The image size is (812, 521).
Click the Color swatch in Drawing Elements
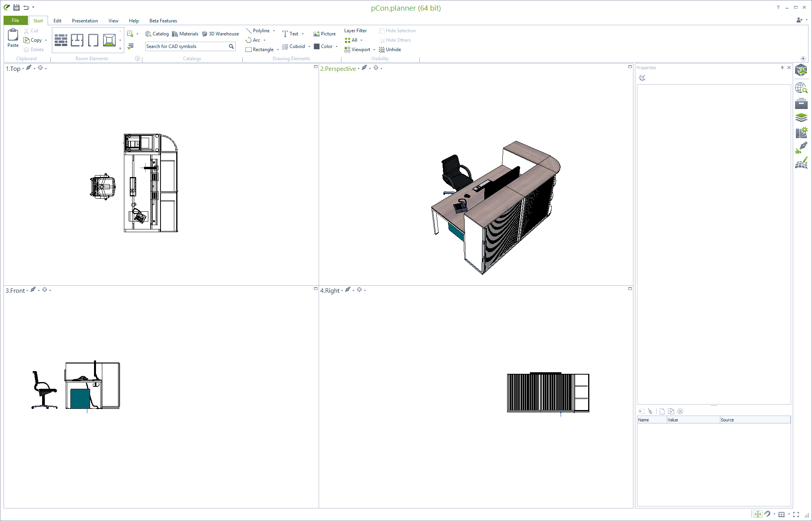[317, 46]
